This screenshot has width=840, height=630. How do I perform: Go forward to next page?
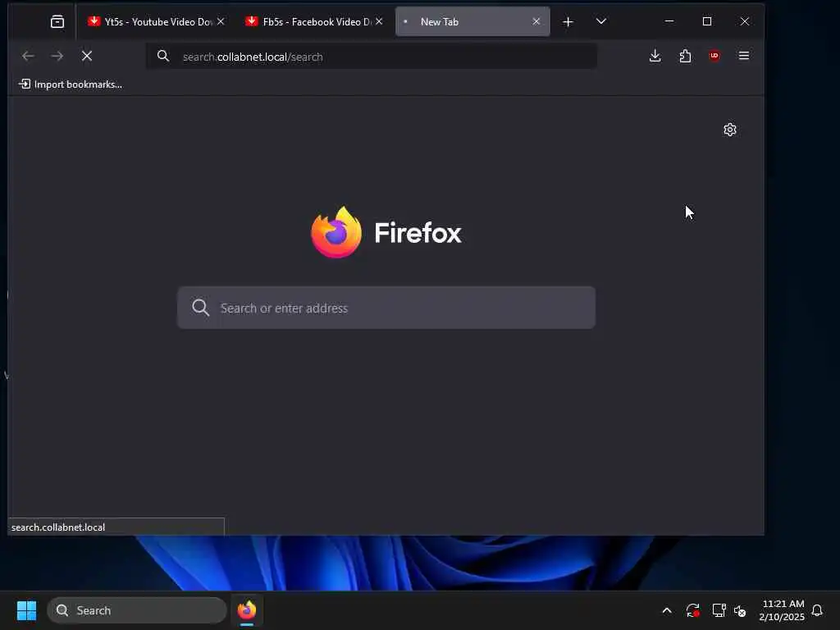[57, 56]
